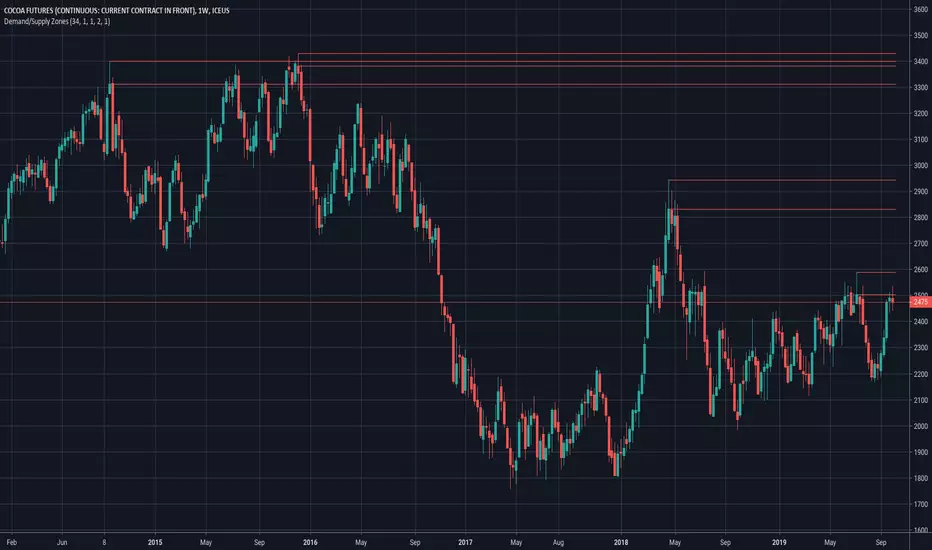Click the '8' date label on time axis
Viewport: 932px width, 550px height.
coord(104,542)
